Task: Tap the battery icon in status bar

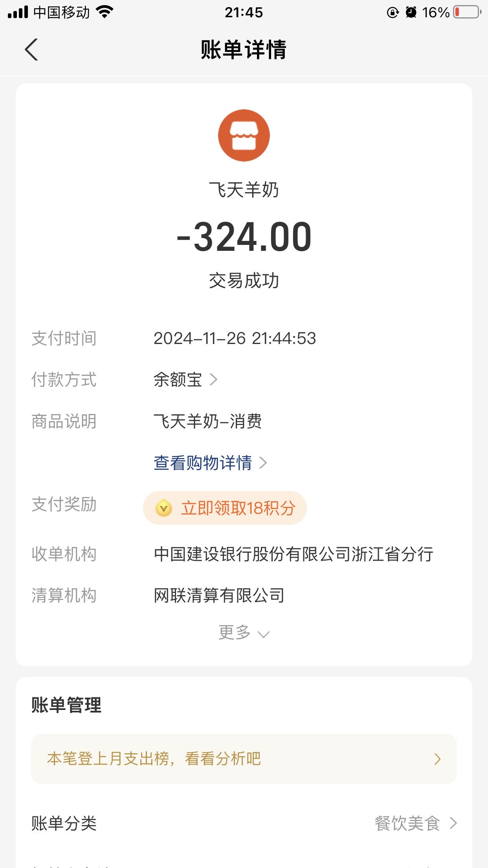Action: pyautogui.click(x=467, y=12)
